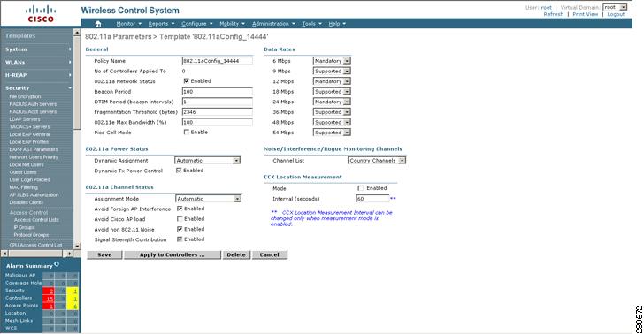The width and height of the screenshot is (644, 334).
Task: Click the Print View link
Action: (586, 14)
